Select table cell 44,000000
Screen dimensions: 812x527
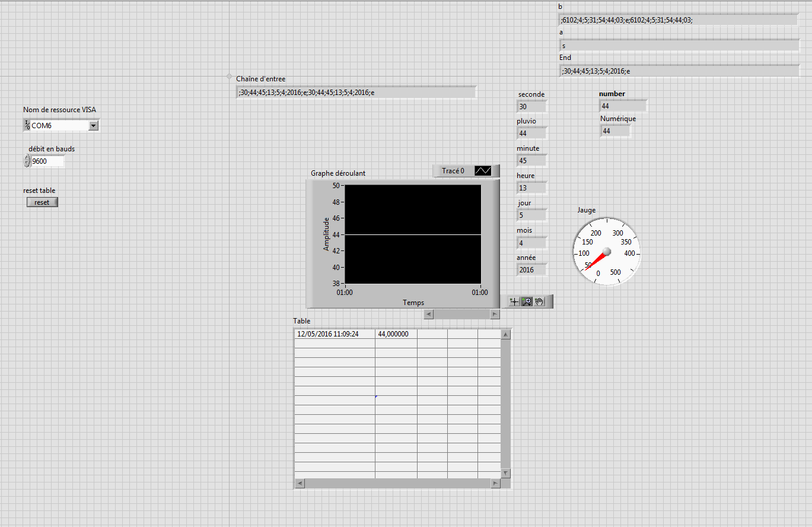396,334
